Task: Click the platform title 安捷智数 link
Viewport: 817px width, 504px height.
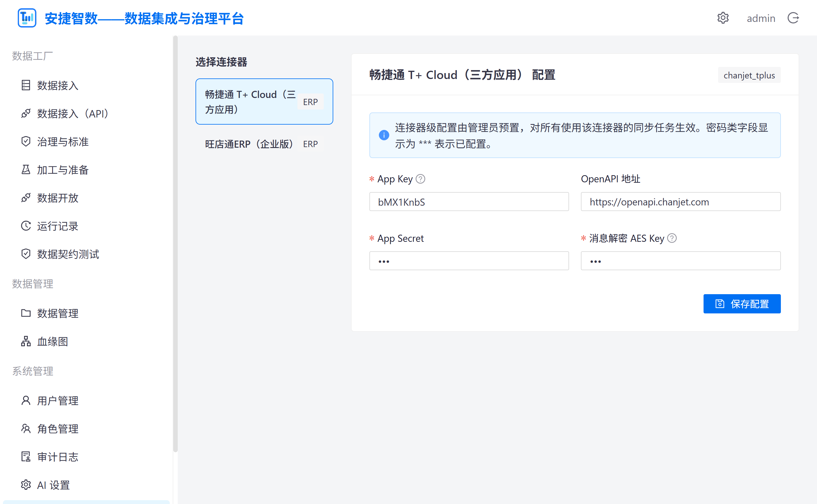Action: coord(144,18)
